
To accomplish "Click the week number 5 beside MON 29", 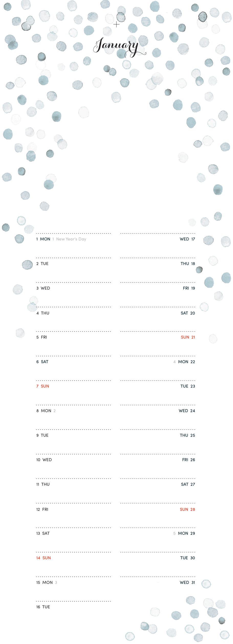I will click(x=174, y=533).
